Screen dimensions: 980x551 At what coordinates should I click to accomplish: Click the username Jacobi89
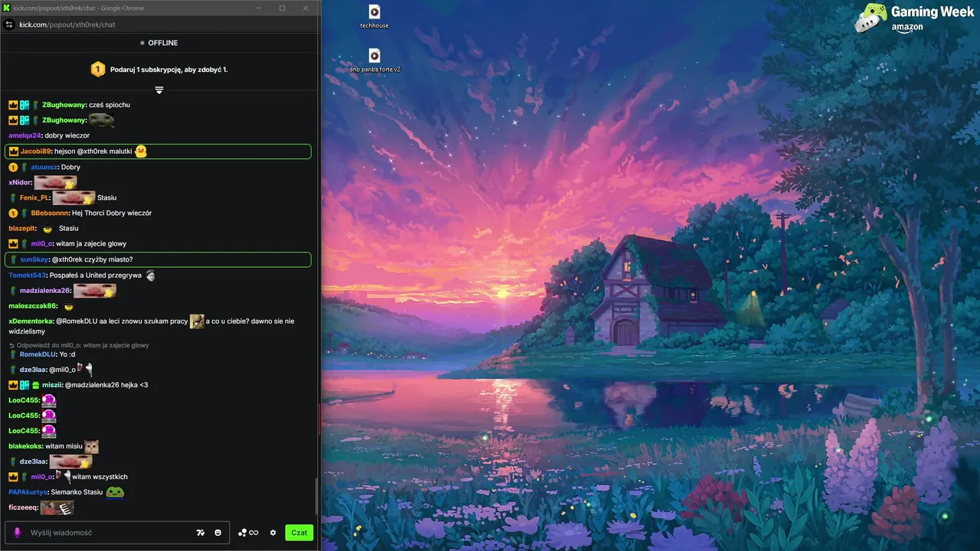click(x=35, y=152)
